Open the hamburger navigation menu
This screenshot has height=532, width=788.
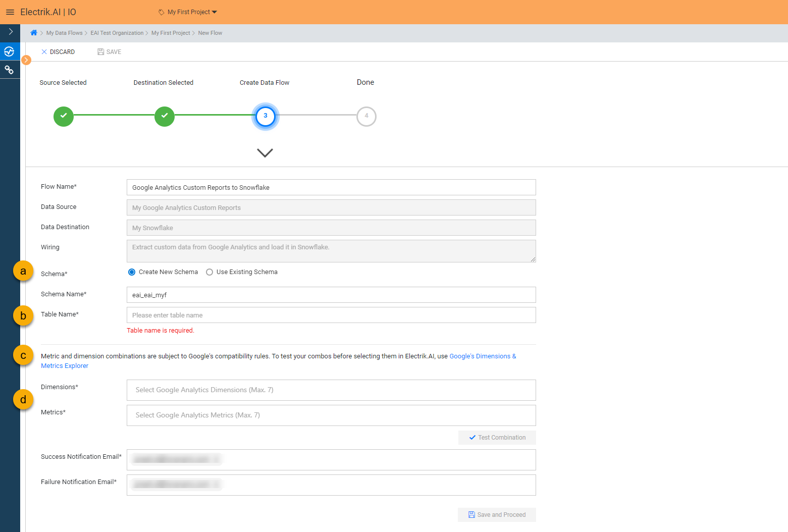tap(10, 12)
